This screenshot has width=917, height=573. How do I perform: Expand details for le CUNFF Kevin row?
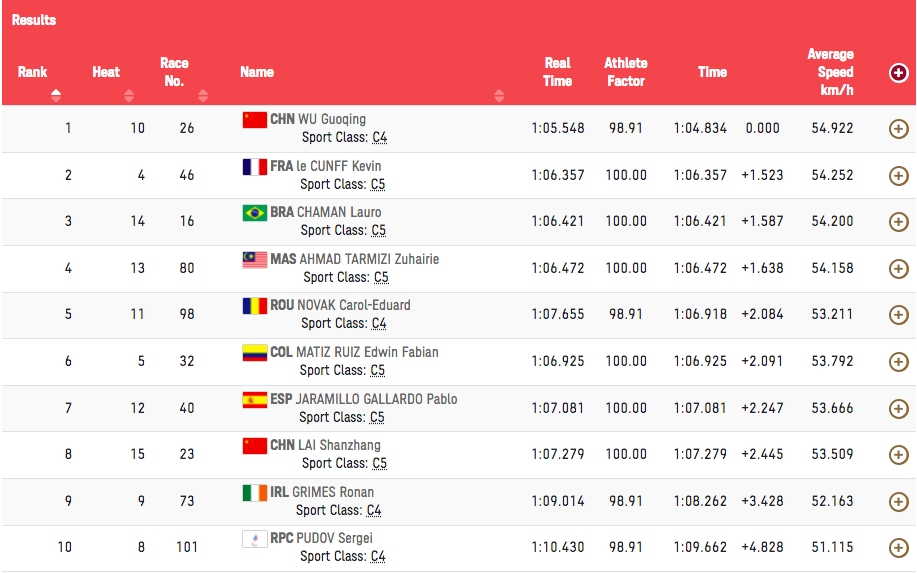898,176
